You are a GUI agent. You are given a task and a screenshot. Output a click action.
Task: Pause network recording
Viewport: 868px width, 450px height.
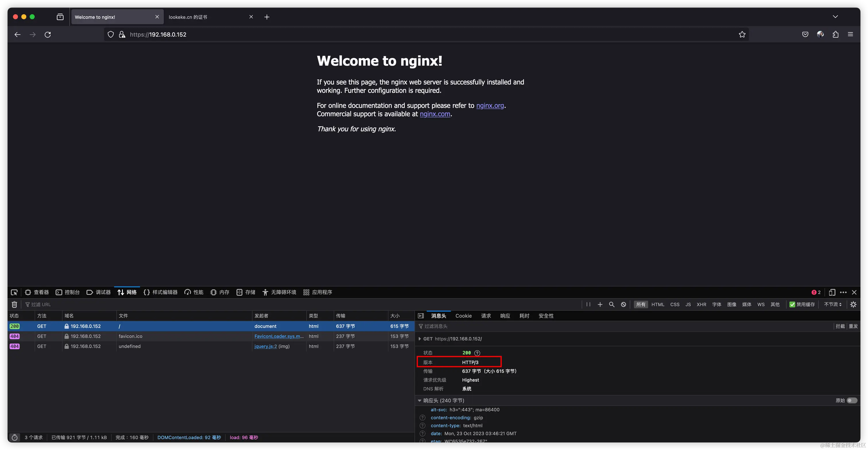pos(588,304)
